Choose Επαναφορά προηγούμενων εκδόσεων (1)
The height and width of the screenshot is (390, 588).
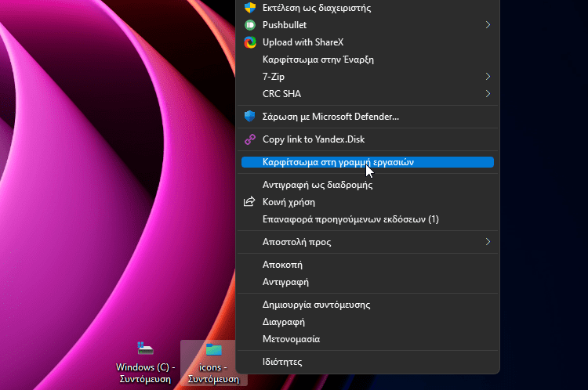[368, 219]
